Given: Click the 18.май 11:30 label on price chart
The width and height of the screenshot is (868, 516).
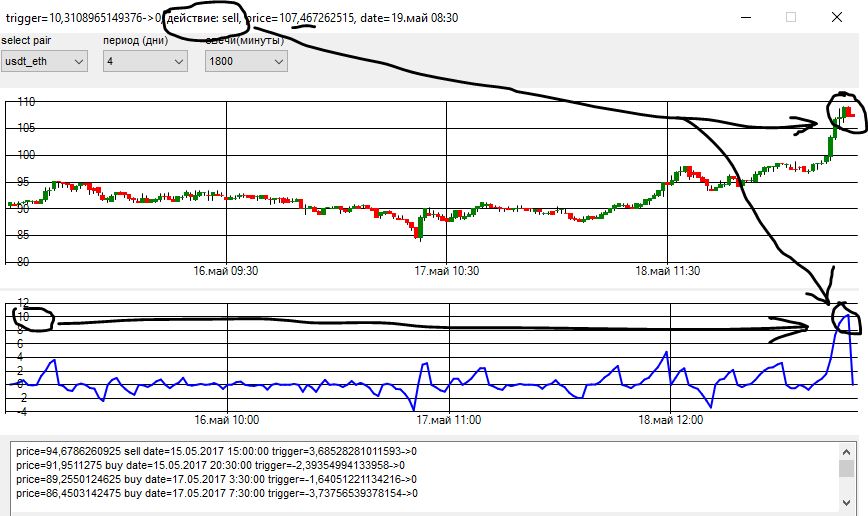Looking at the screenshot, I should pyautogui.click(x=668, y=271).
